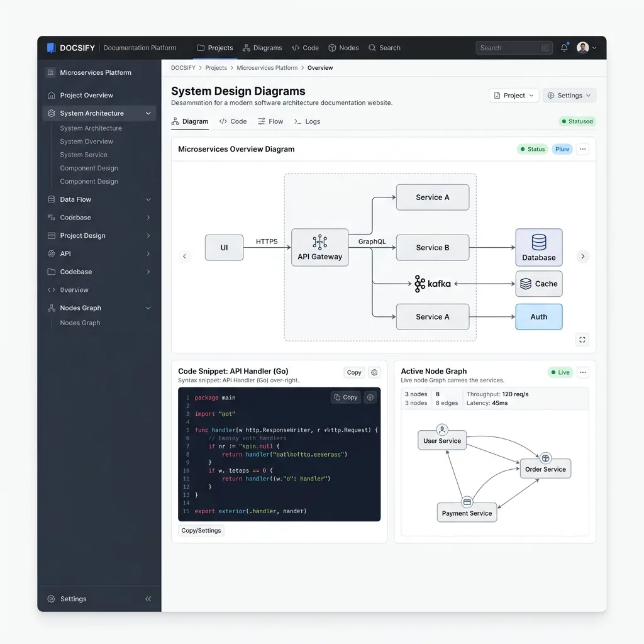Open Microservices diagram more options ellipsis
The height and width of the screenshot is (644, 644).
point(582,149)
